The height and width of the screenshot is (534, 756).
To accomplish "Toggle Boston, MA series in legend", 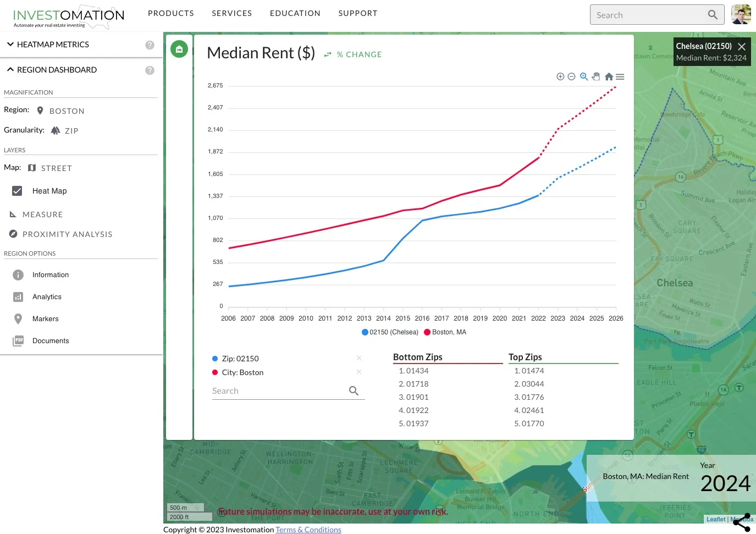I will tap(445, 332).
